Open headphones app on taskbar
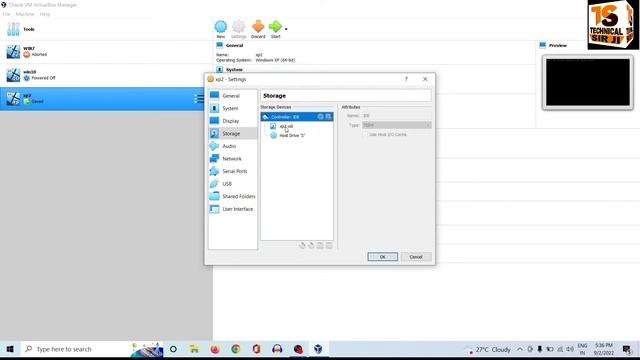 pos(277,349)
